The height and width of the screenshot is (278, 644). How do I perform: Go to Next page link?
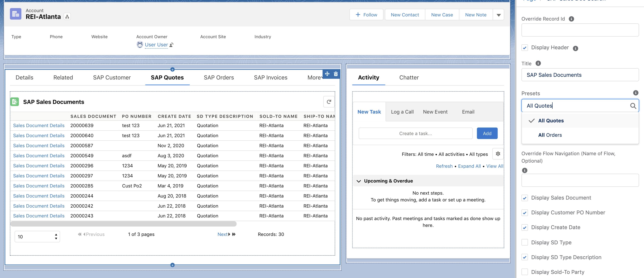pos(224,234)
